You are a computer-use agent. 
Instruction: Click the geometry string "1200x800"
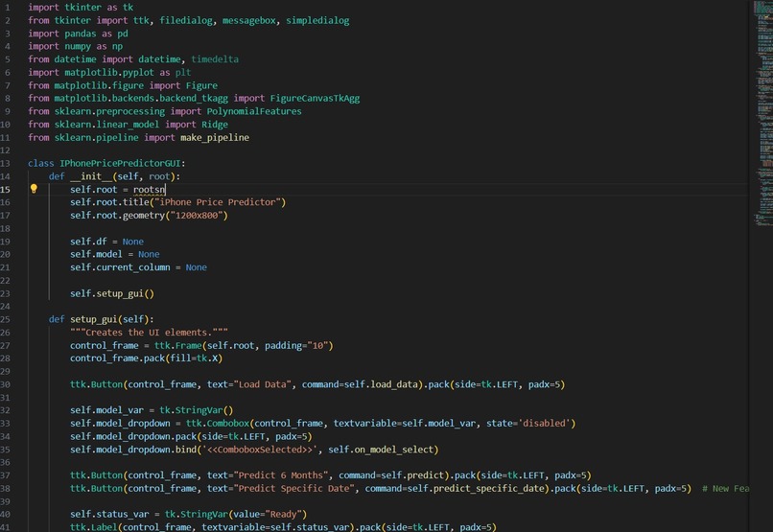point(199,216)
